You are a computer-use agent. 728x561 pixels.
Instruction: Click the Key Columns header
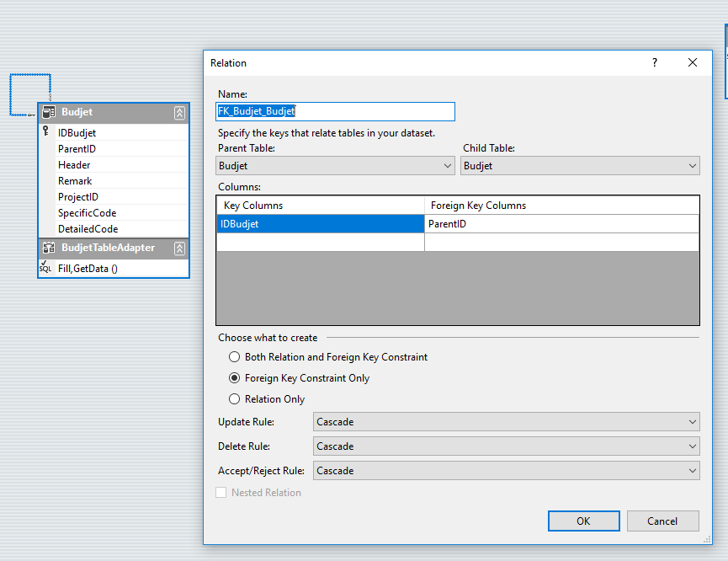coord(321,206)
